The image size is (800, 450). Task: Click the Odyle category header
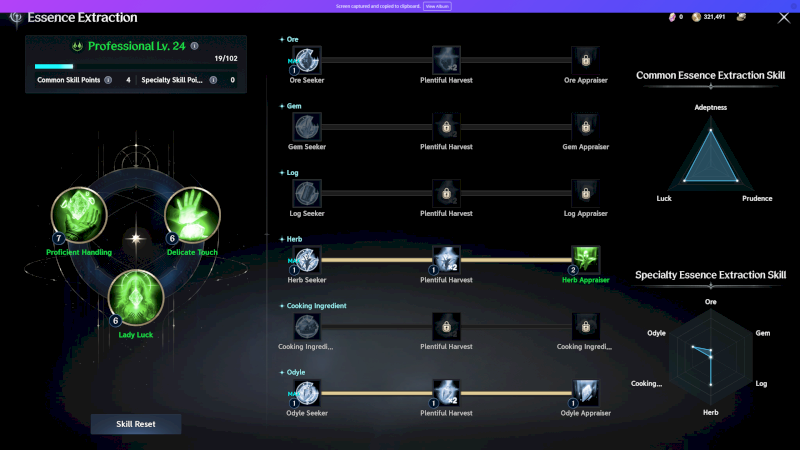295,372
